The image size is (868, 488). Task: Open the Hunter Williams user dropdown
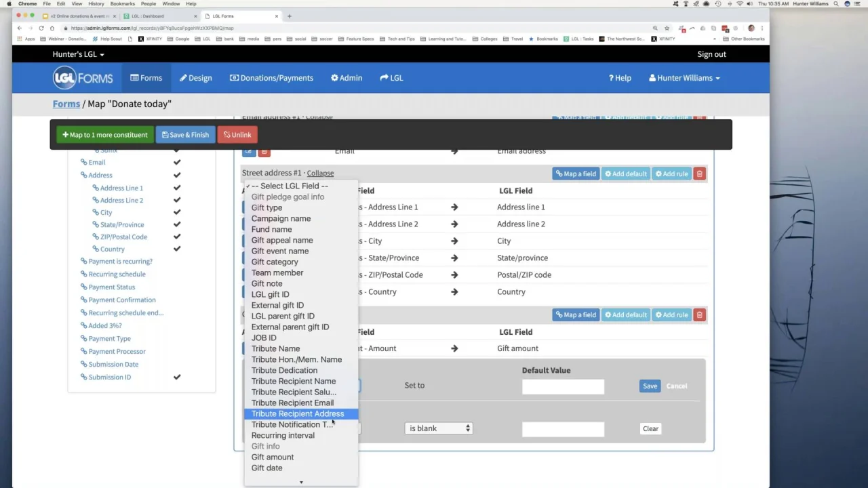tap(684, 78)
